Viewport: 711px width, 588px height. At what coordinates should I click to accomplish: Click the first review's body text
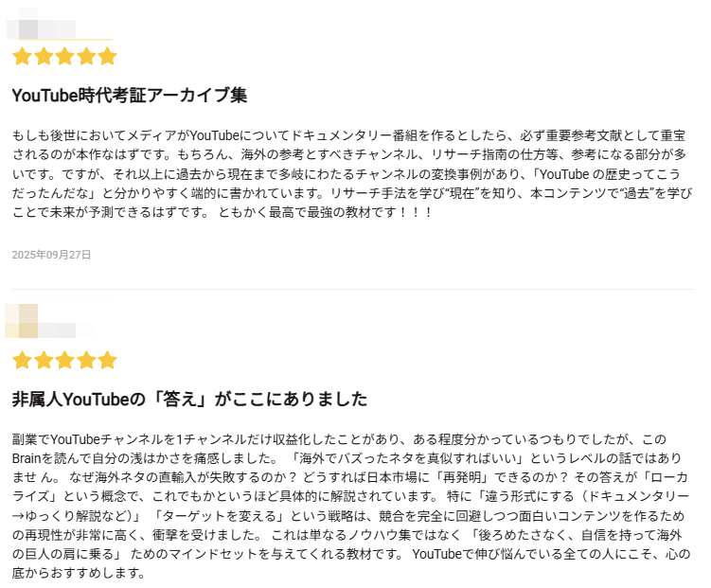[350, 174]
